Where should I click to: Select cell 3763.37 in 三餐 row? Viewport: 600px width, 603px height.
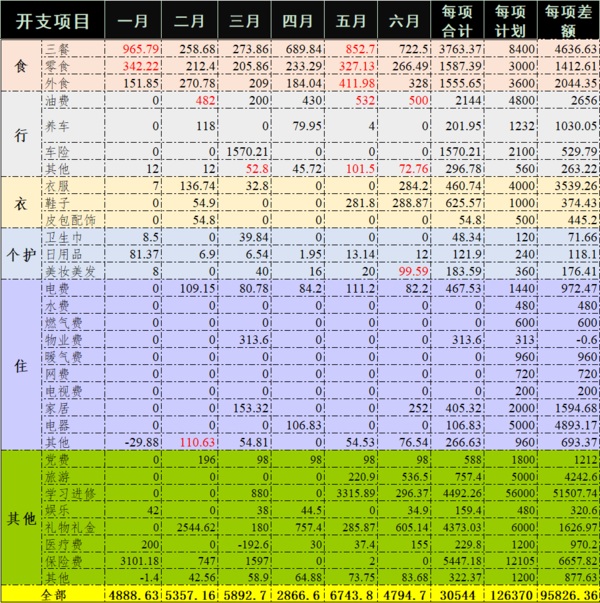click(x=457, y=49)
